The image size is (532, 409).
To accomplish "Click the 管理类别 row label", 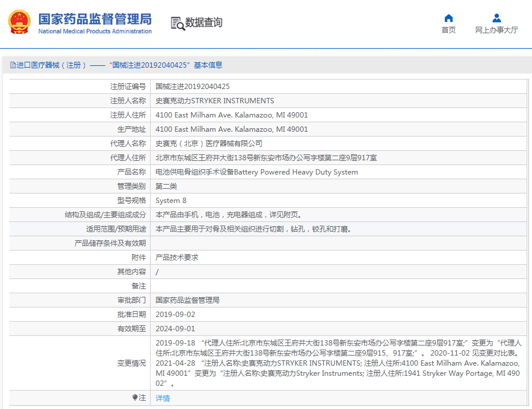I will coord(132,186).
